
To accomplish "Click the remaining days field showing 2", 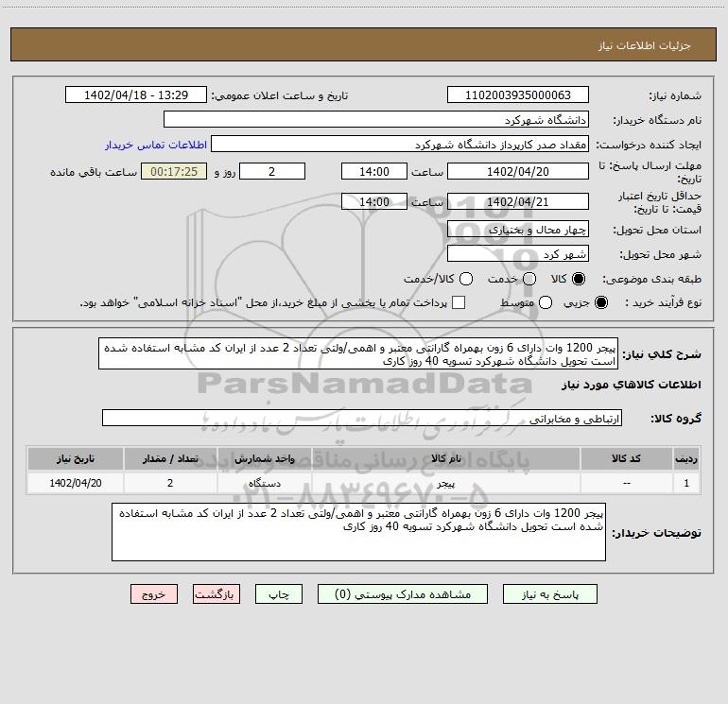I will (x=272, y=171).
